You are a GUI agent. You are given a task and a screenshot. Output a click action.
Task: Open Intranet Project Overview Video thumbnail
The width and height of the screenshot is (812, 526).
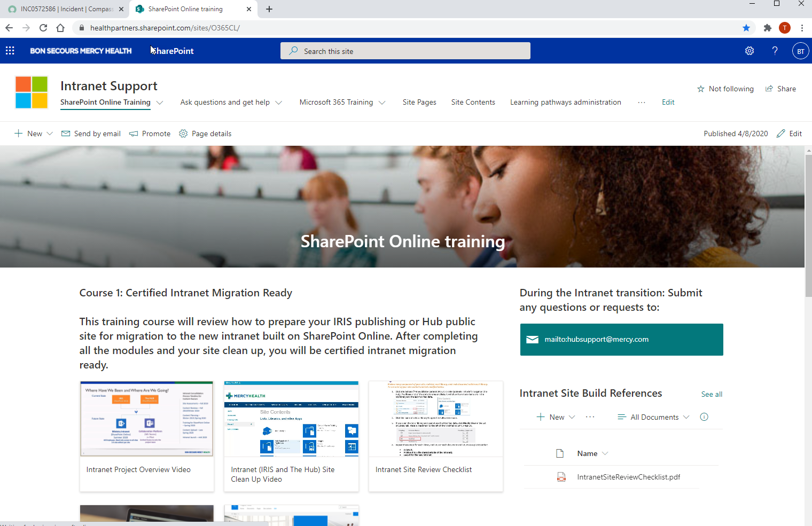point(147,419)
